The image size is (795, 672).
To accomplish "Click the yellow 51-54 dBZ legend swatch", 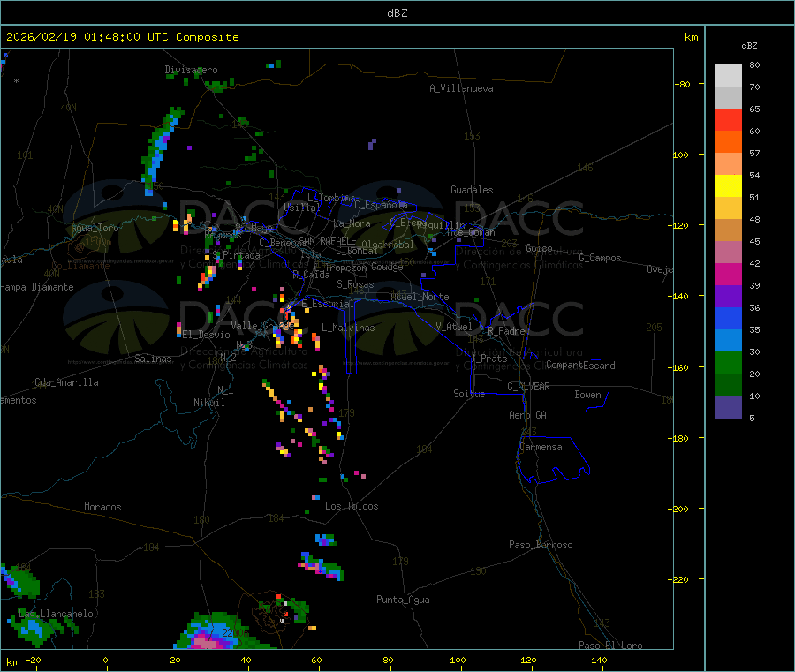I will pyautogui.click(x=728, y=186).
